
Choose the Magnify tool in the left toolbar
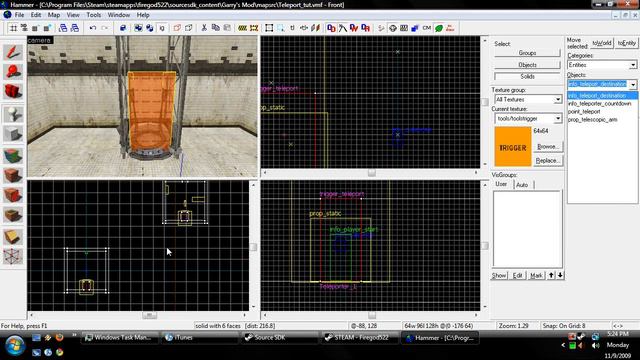(x=13, y=72)
